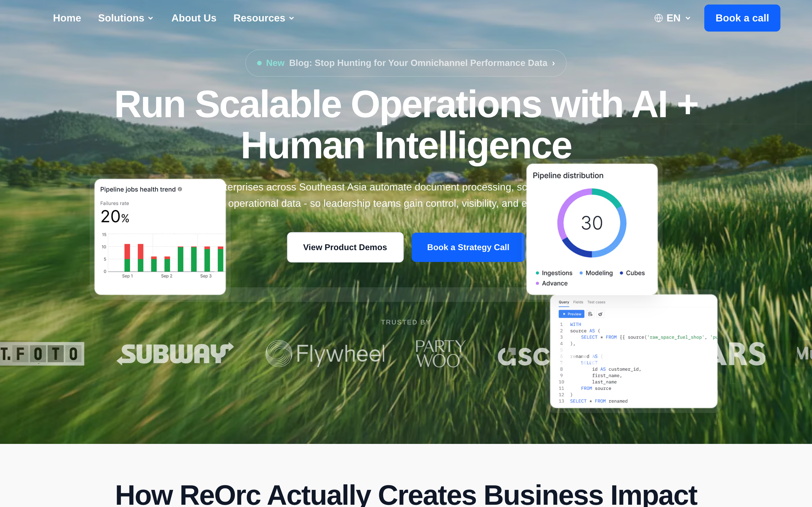Expand the Solutions dropdown menu
812x507 pixels.
pyautogui.click(x=125, y=18)
